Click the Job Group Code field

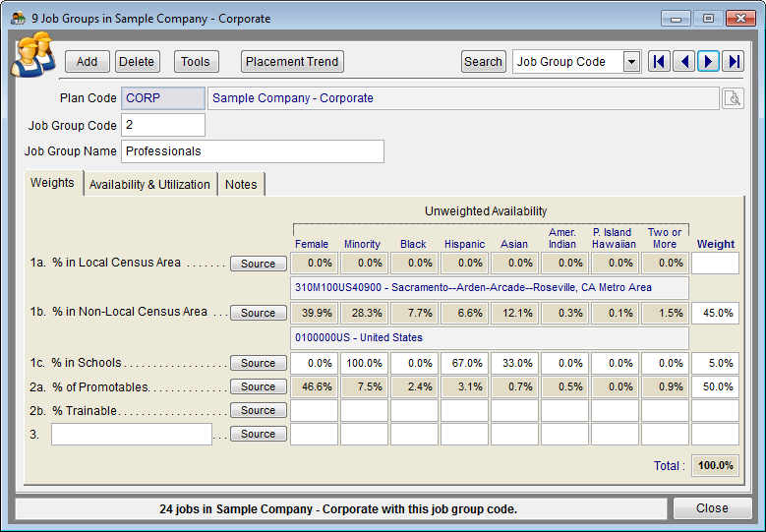coord(162,125)
